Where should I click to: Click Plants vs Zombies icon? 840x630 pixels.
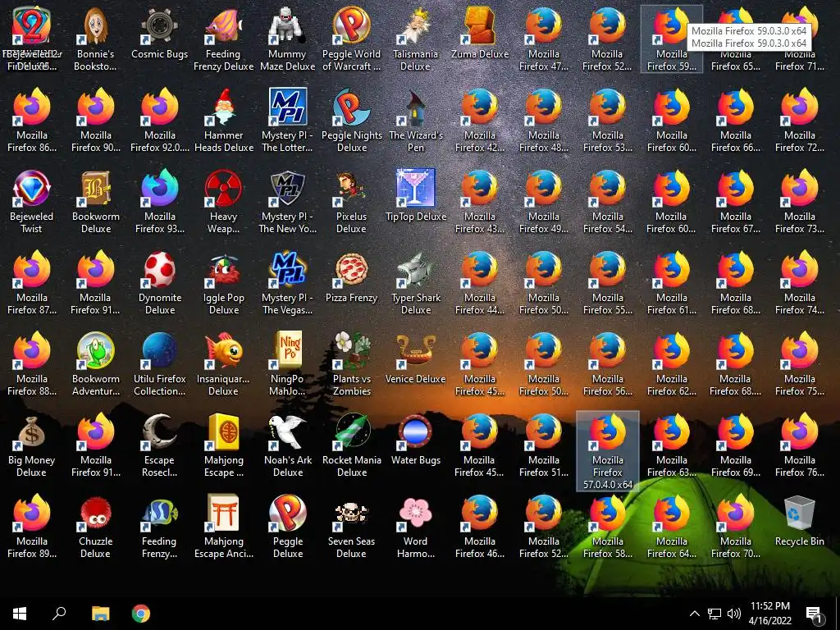click(351, 363)
